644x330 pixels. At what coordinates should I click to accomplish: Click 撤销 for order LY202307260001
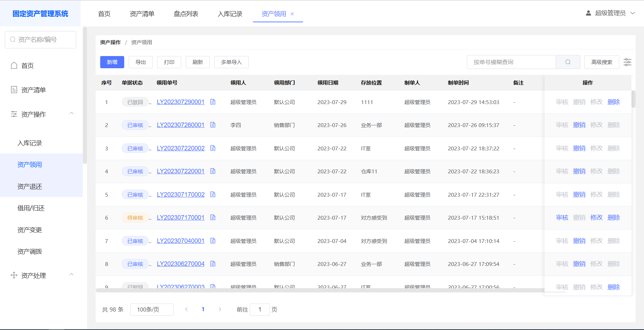[579, 125]
